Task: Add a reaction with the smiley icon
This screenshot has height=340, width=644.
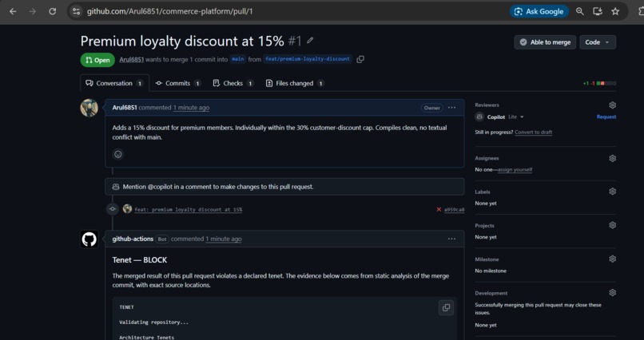Action: coord(118,154)
